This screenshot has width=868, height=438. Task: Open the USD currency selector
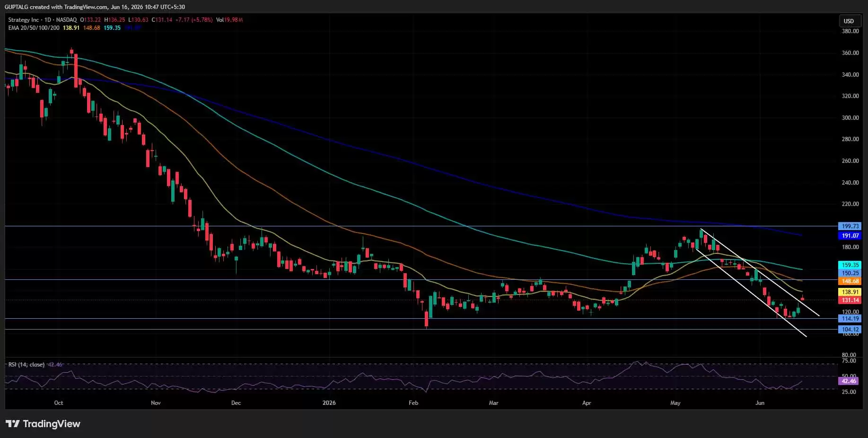click(849, 21)
